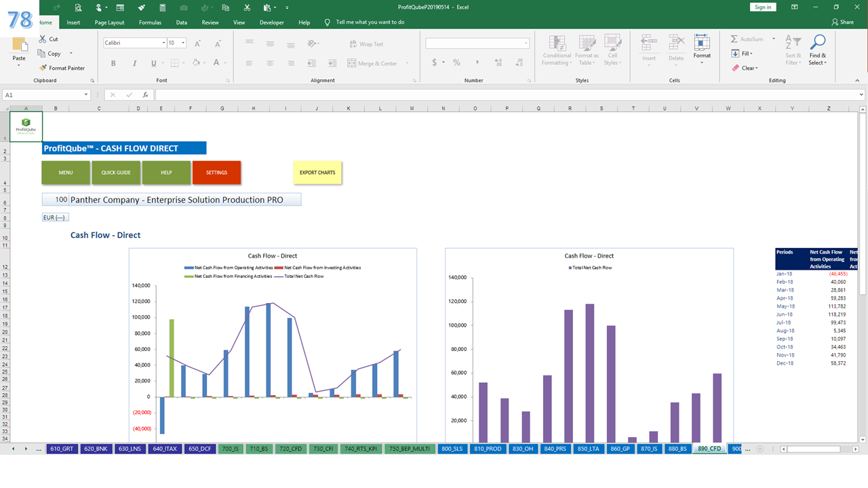Click the Cut scissors icon in Clipboard
The height and width of the screenshot is (488, 868).
tap(43, 39)
